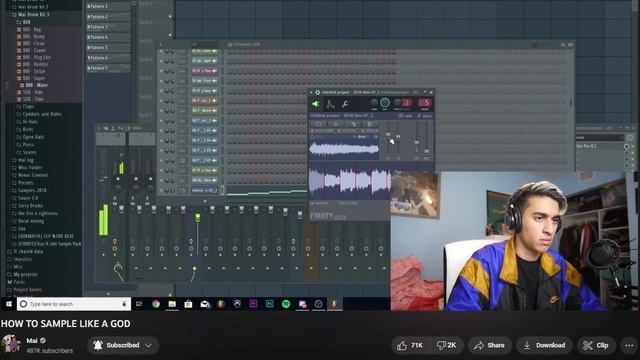Open the Windows Start menu
The height and width of the screenshot is (360, 640).
tap(8, 304)
